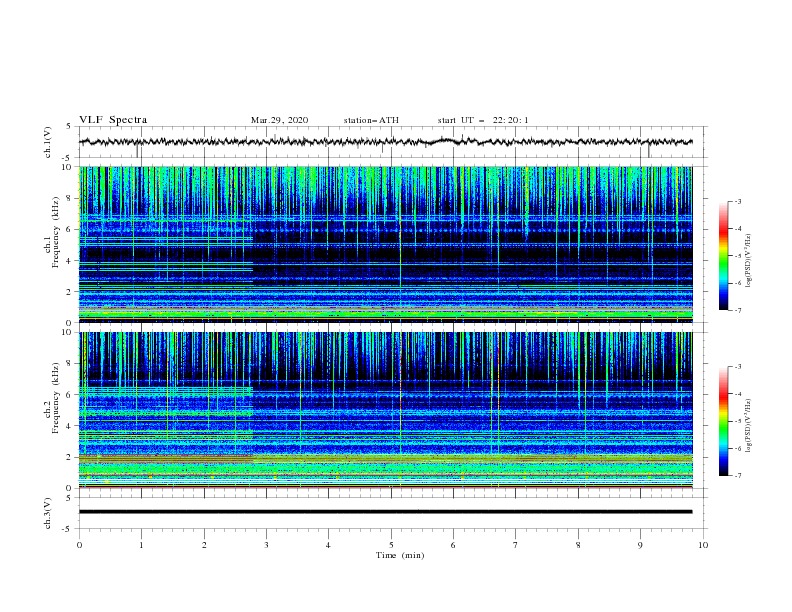Click the "-7" label on ch.2 colorbar
Viewport: 792px width, 612px height.
tap(737, 475)
